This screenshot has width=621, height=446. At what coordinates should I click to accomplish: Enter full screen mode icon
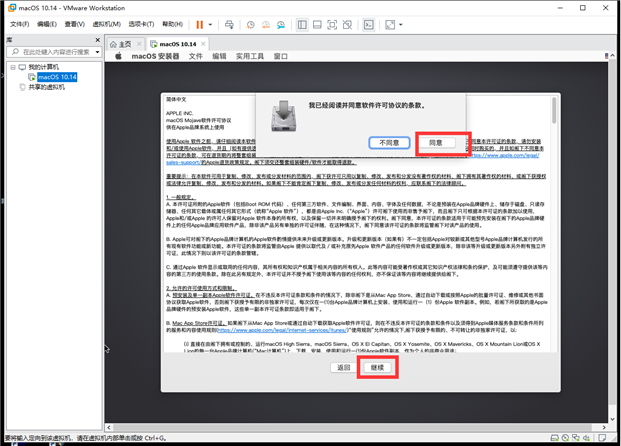click(332, 25)
